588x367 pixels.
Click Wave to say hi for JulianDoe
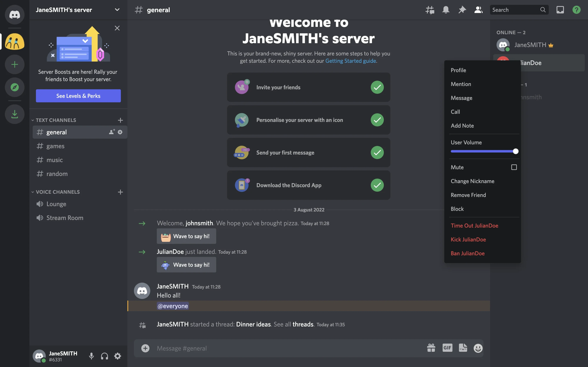(x=186, y=265)
